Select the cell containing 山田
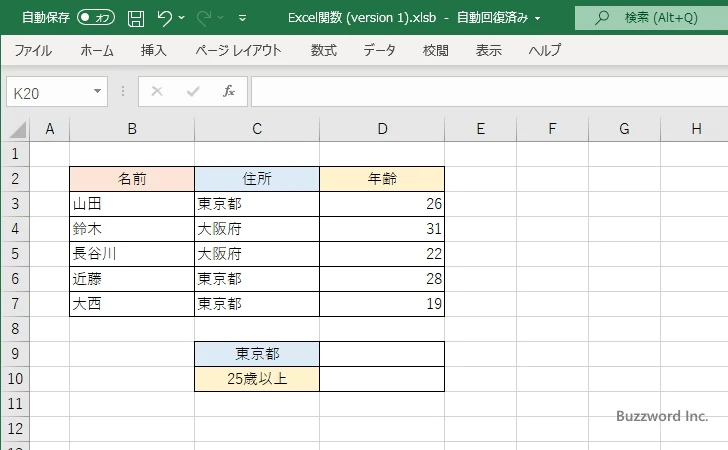728x450 pixels. (132, 204)
